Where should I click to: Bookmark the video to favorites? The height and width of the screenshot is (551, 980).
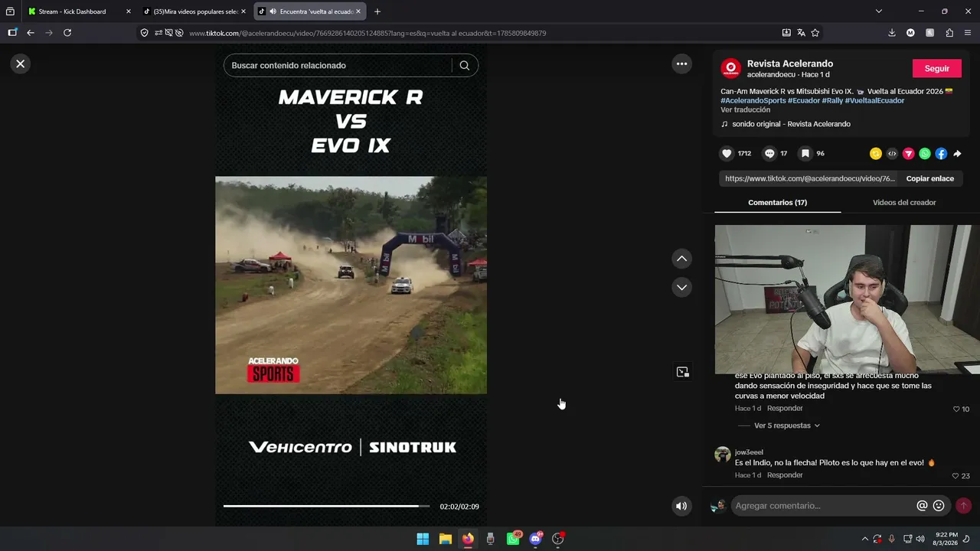pyautogui.click(x=805, y=154)
